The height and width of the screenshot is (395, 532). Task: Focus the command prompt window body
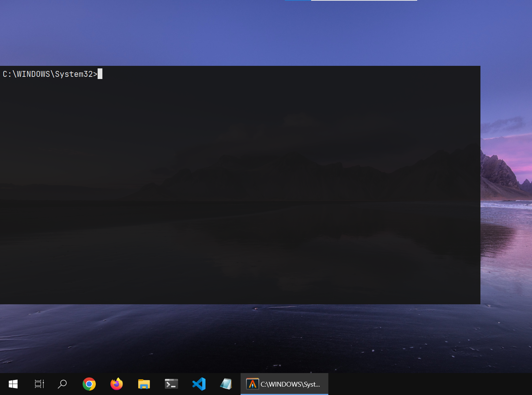[238, 183]
